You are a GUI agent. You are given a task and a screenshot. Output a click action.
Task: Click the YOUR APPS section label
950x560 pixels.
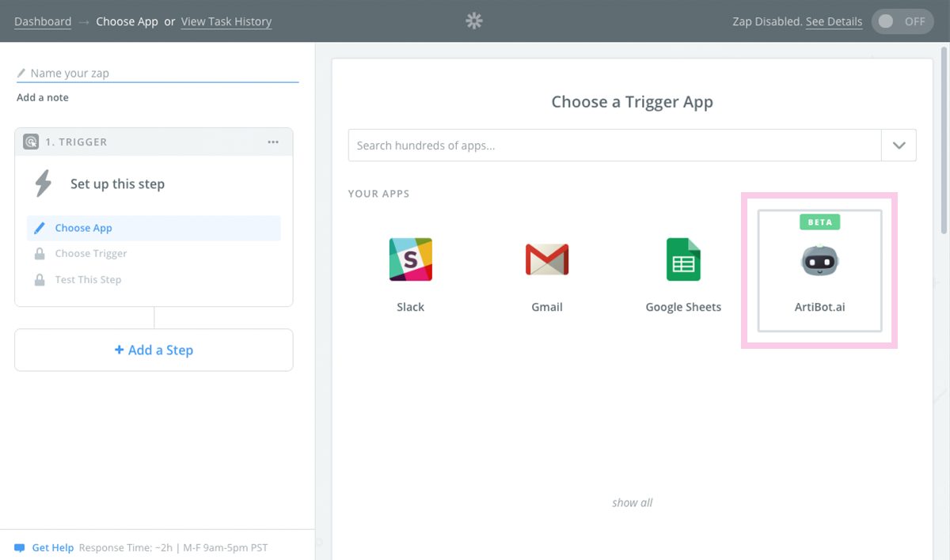click(378, 194)
